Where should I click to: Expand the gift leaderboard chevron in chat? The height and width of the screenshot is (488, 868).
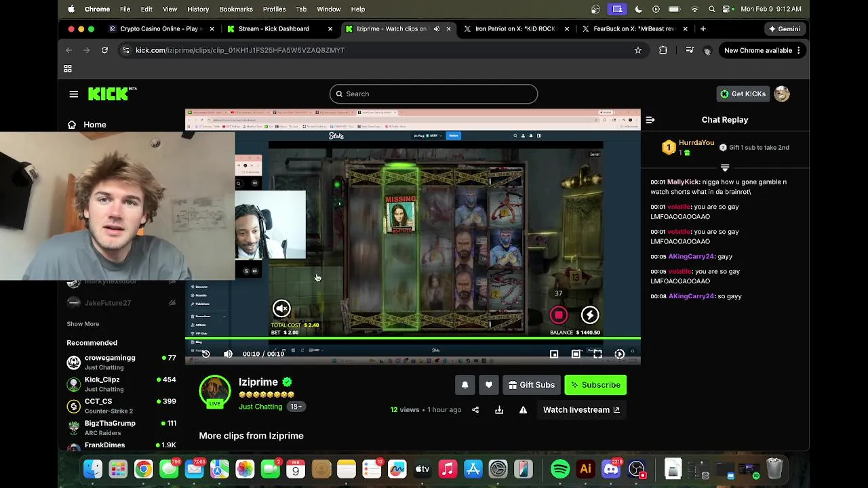725,167
